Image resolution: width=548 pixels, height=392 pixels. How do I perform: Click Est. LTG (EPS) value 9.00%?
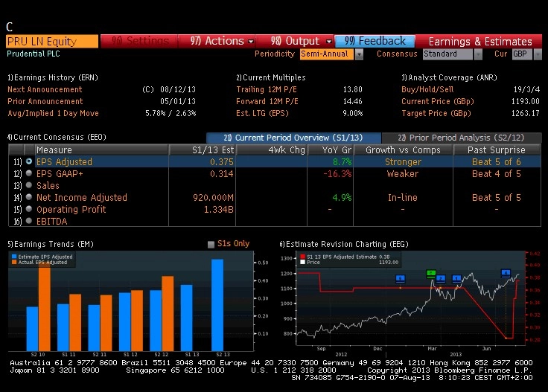[x=352, y=113]
